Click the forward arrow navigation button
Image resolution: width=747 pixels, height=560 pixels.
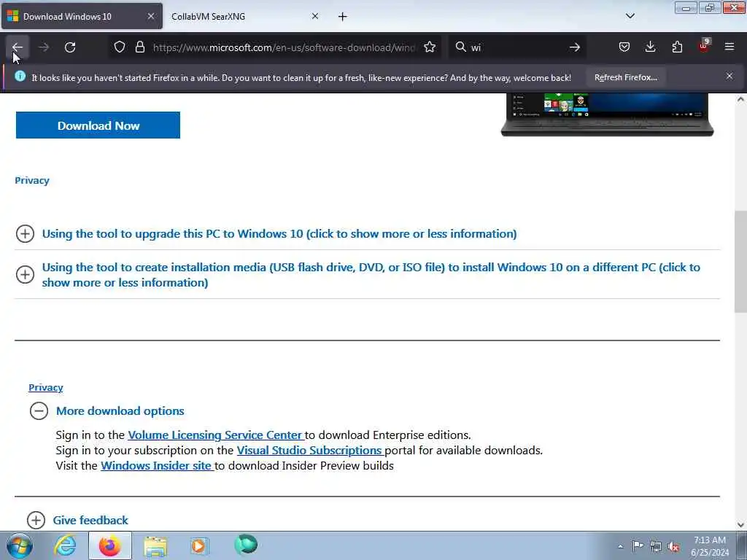click(44, 47)
